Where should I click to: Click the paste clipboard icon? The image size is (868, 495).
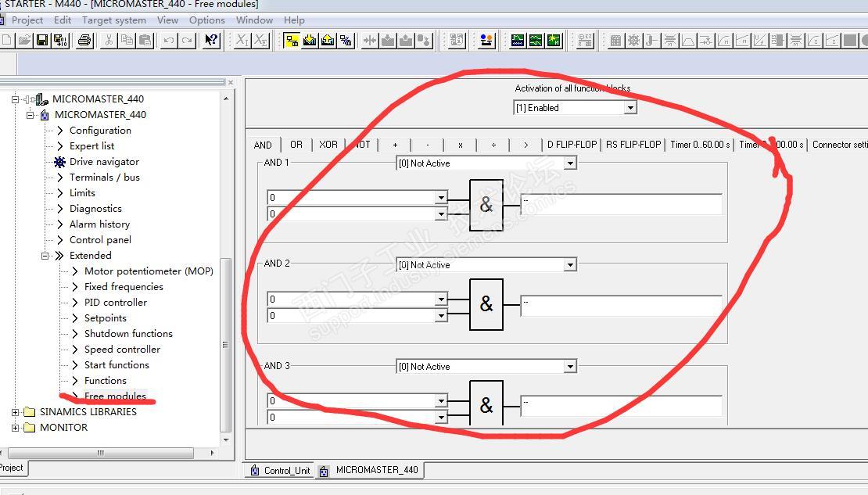(x=145, y=41)
